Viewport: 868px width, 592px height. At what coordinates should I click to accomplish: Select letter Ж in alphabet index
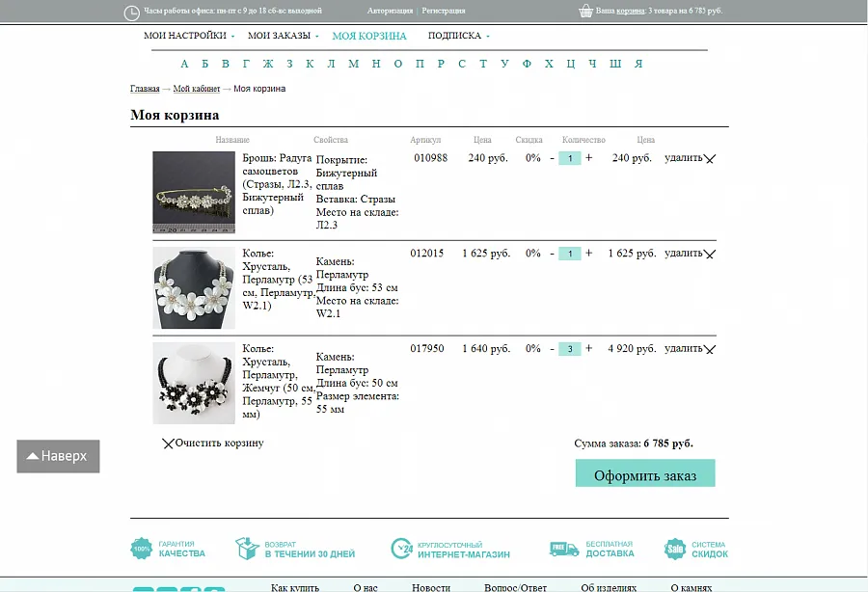click(268, 64)
